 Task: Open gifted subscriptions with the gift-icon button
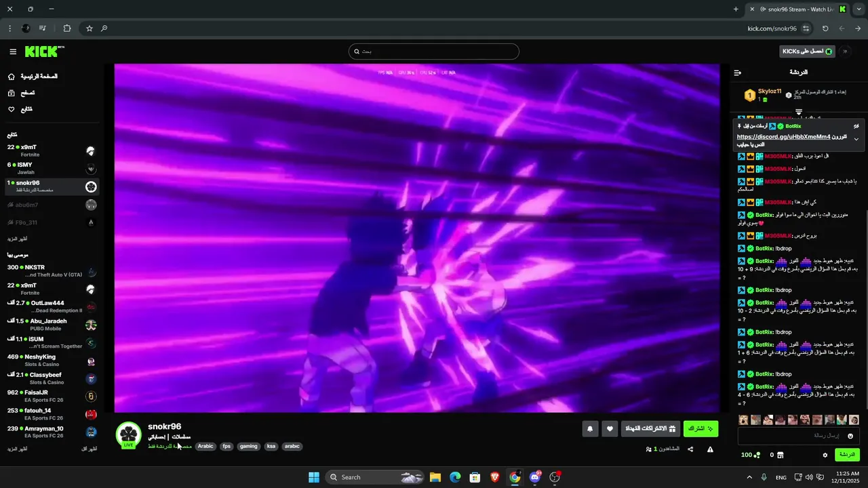650,428
